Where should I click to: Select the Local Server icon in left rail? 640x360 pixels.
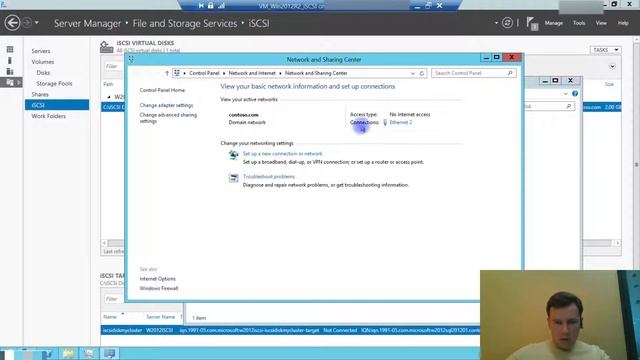tap(10, 60)
